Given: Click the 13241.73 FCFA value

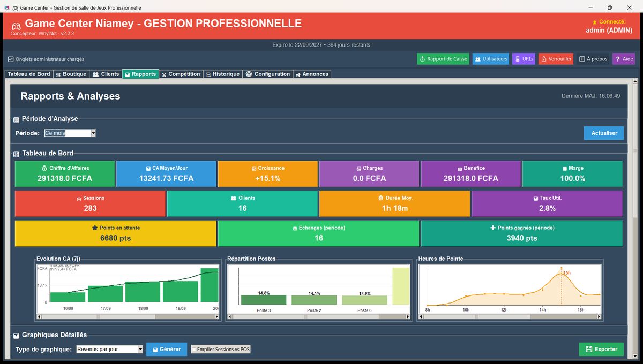Looking at the screenshot, I should pos(166,178).
